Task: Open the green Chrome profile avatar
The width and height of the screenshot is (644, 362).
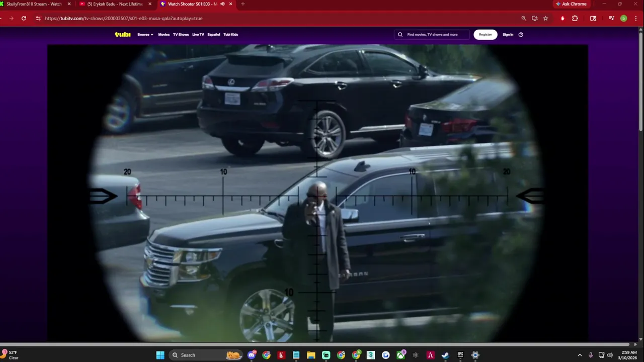Action: coord(624,18)
